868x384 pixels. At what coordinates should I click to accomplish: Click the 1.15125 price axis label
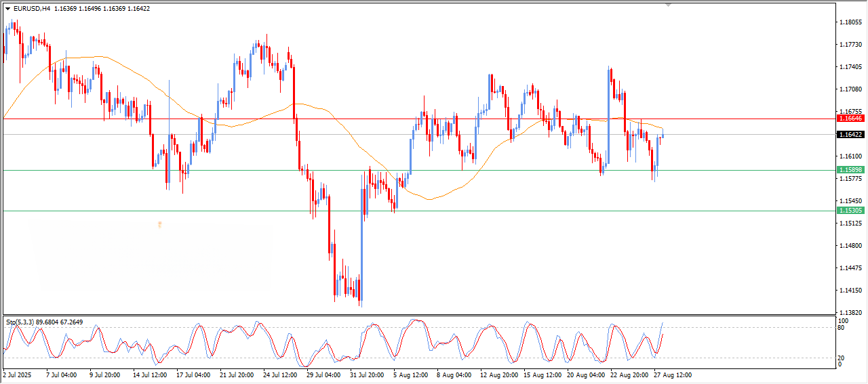850,223
